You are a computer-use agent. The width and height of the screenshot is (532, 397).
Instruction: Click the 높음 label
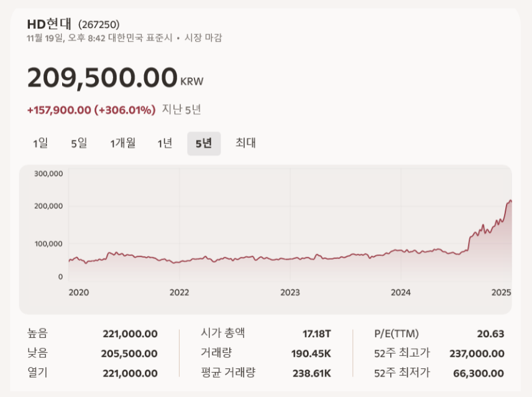pos(38,333)
